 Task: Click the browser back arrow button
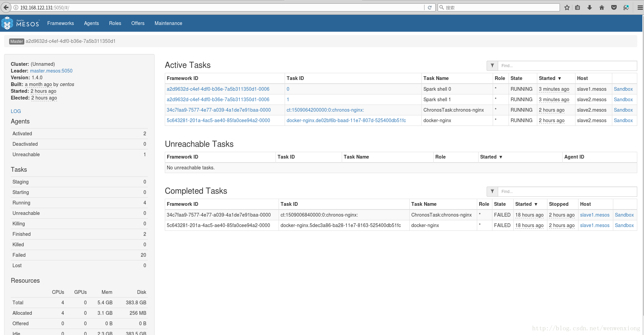(x=6, y=7)
